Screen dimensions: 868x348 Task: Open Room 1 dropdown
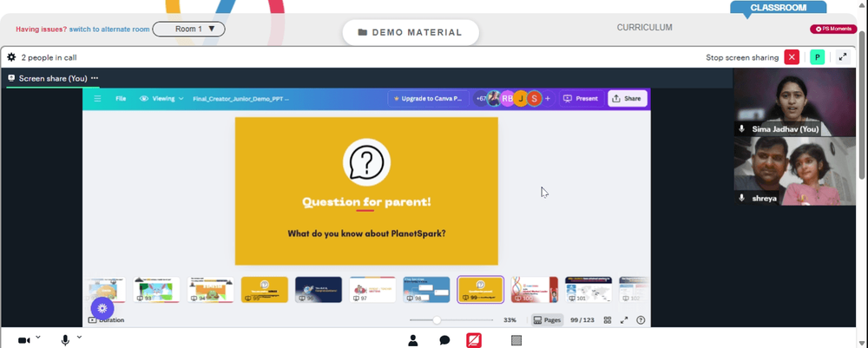(x=188, y=29)
